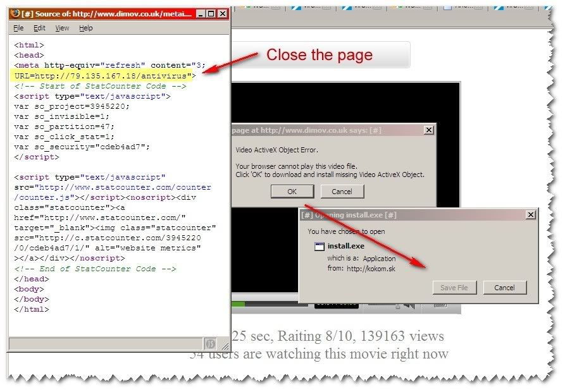Close the Opening install.exe dialog with X
This screenshot has width=565, height=392.
click(530, 215)
